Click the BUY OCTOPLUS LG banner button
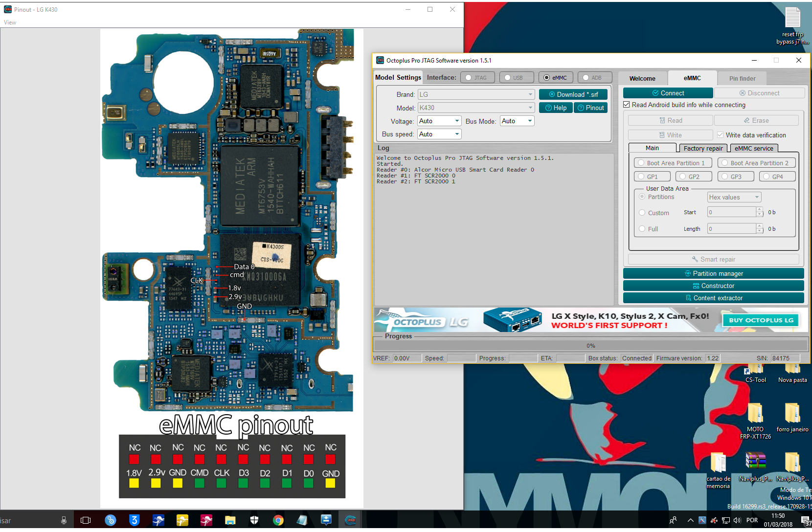Viewport: 812px width, 532px height. click(761, 320)
